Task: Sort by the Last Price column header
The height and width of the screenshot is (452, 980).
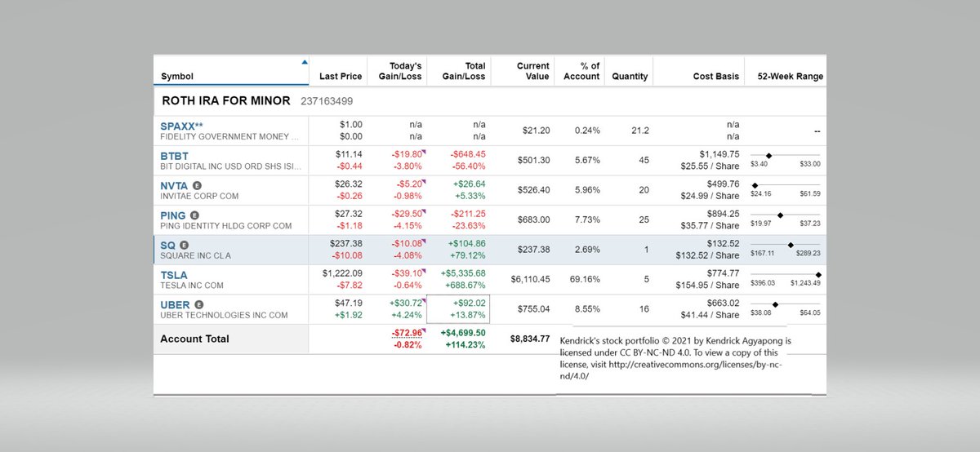Action: 341,77
